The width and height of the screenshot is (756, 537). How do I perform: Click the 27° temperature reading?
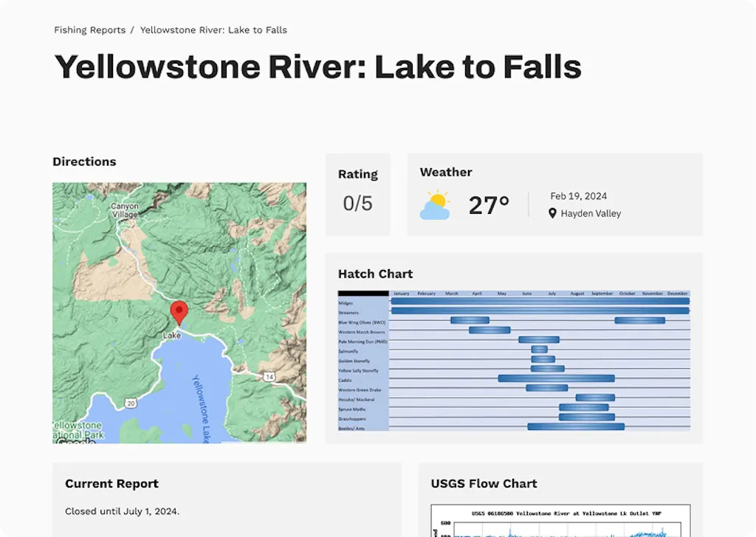(x=489, y=205)
